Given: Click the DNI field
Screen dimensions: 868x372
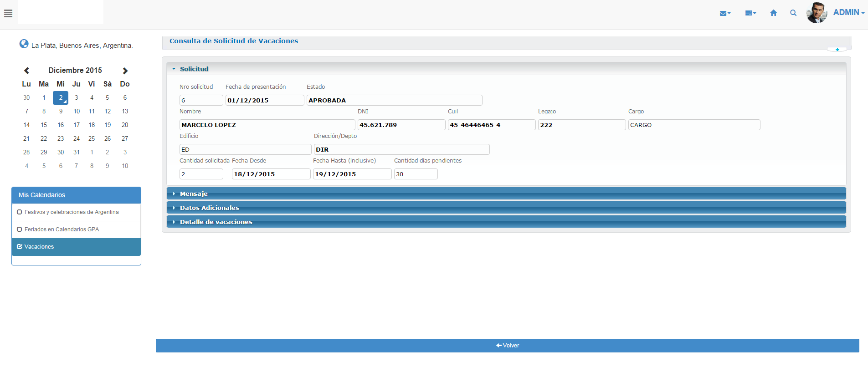Looking at the screenshot, I should [x=401, y=125].
